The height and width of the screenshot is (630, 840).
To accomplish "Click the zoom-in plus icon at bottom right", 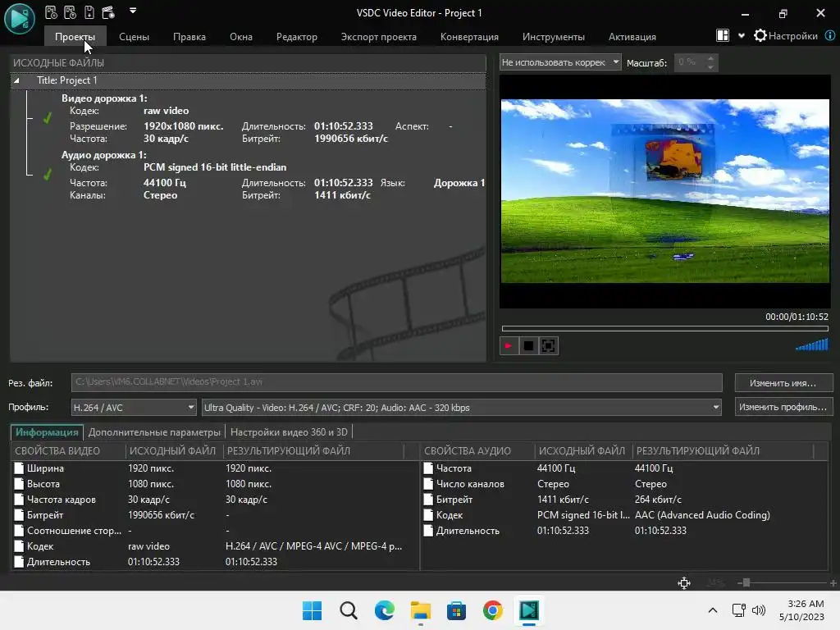I will coord(833,583).
